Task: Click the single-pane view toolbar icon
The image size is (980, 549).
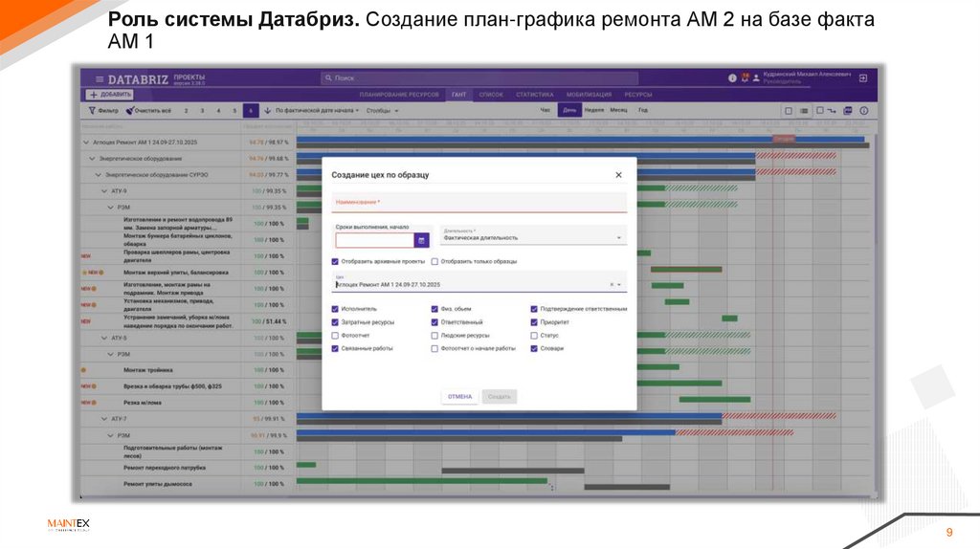Action: tap(789, 111)
